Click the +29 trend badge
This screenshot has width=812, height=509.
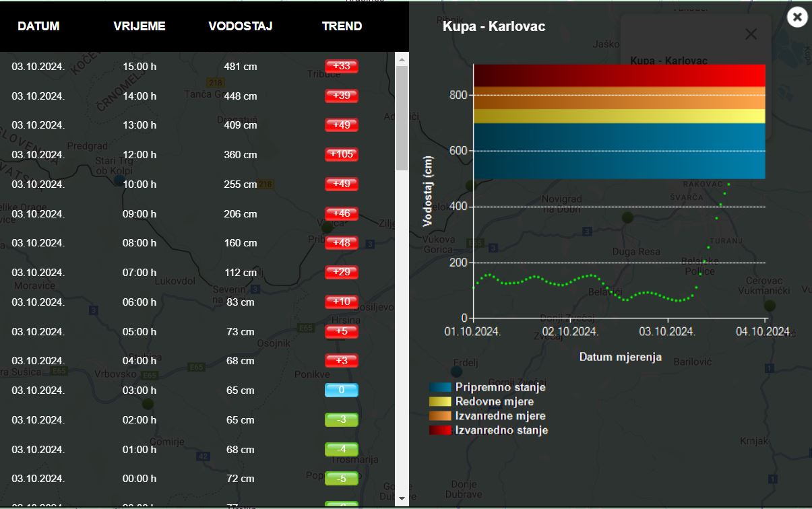pyautogui.click(x=342, y=272)
